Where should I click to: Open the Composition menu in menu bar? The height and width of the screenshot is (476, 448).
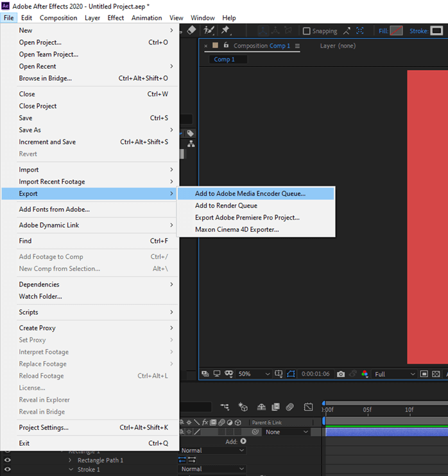click(58, 18)
